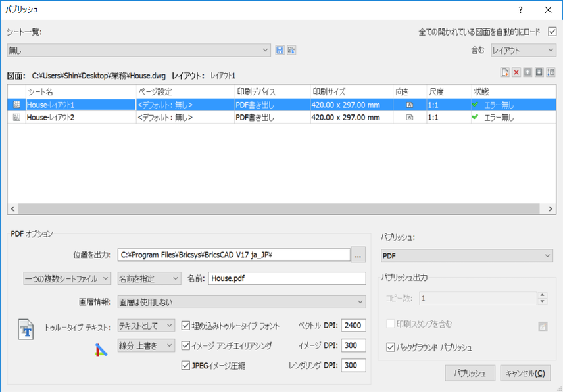Click layout icon of House-レイアウト1 row

pos(16,105)
